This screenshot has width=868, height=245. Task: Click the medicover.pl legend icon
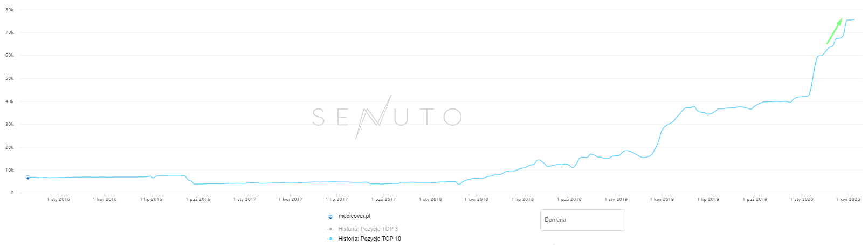[330, 216]
